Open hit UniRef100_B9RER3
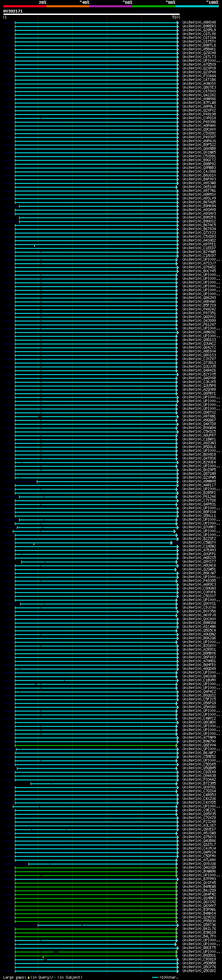The image size is (222, 980). point(199,26)
